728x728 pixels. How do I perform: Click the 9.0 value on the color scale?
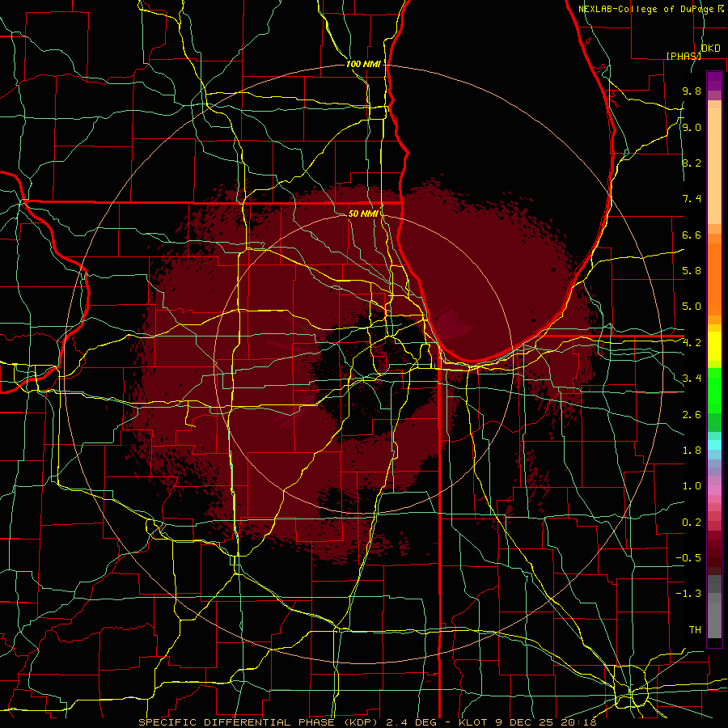[x=692, y=128]
